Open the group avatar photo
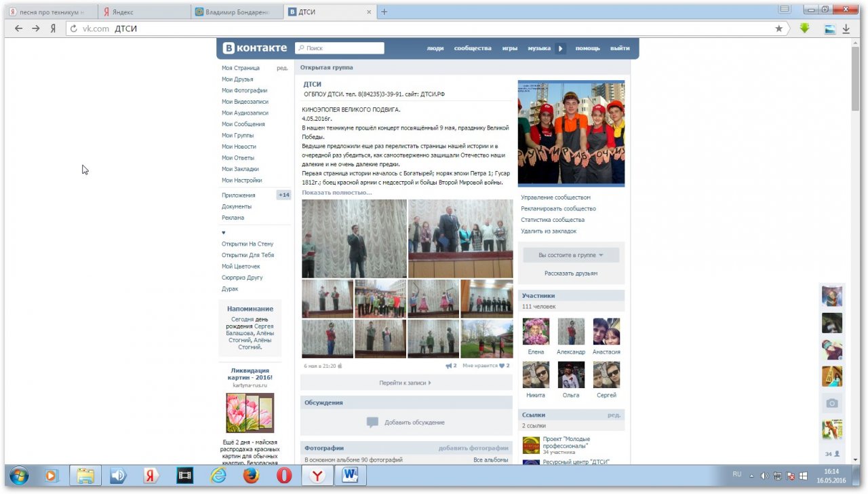868x494 pixels. [x=571, y=133]
